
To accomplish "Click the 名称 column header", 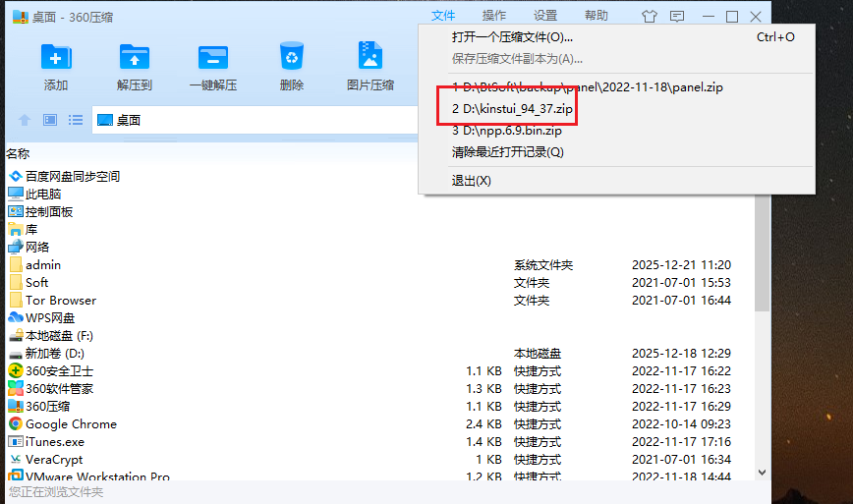I will [x=19, y=154].
